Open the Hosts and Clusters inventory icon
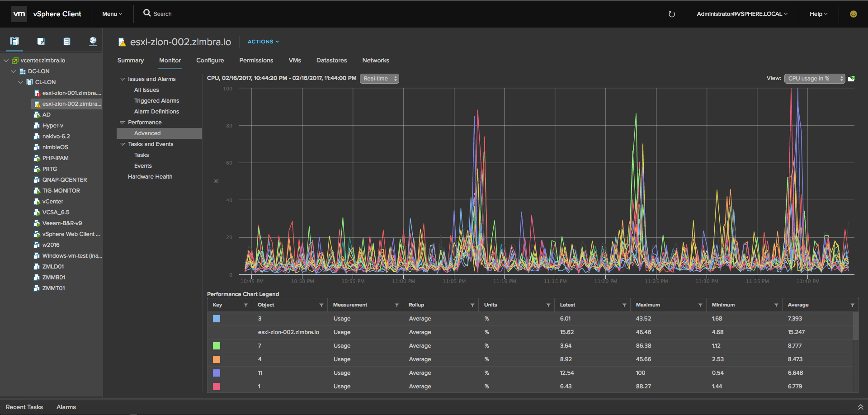The height and width of the screenshot is (415, 868). tap(14, 42)
